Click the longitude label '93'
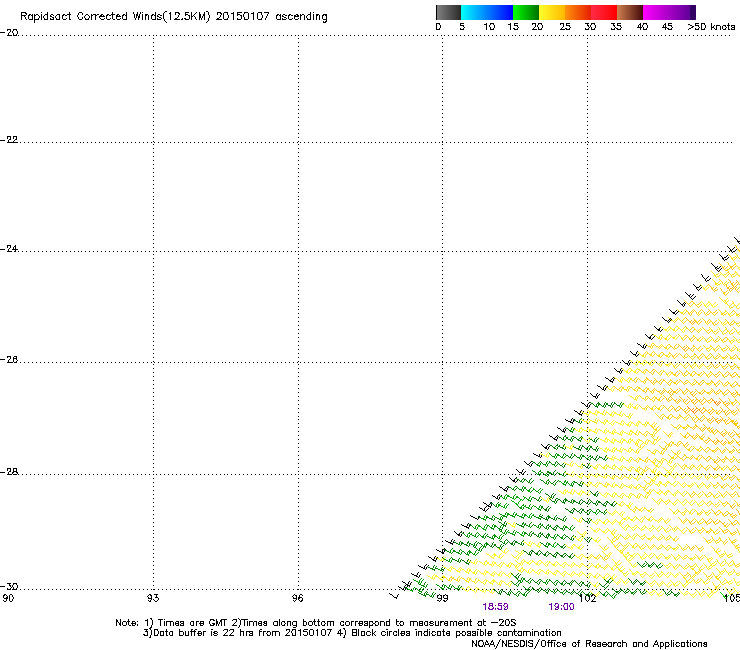 pyautogui.click(x=153, y=598)
